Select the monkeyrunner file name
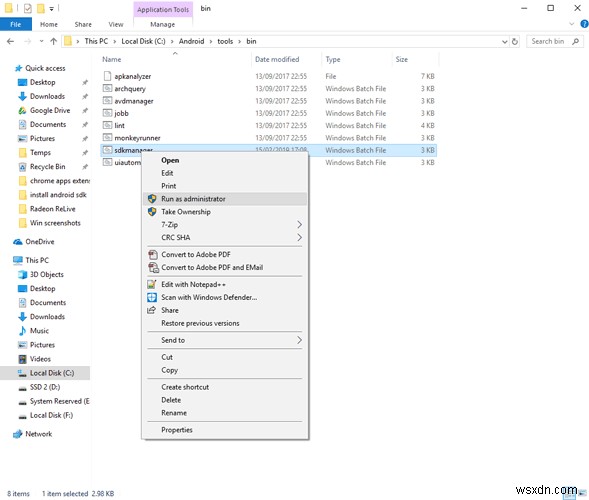The image size is (589, 500). click(137, 138)
